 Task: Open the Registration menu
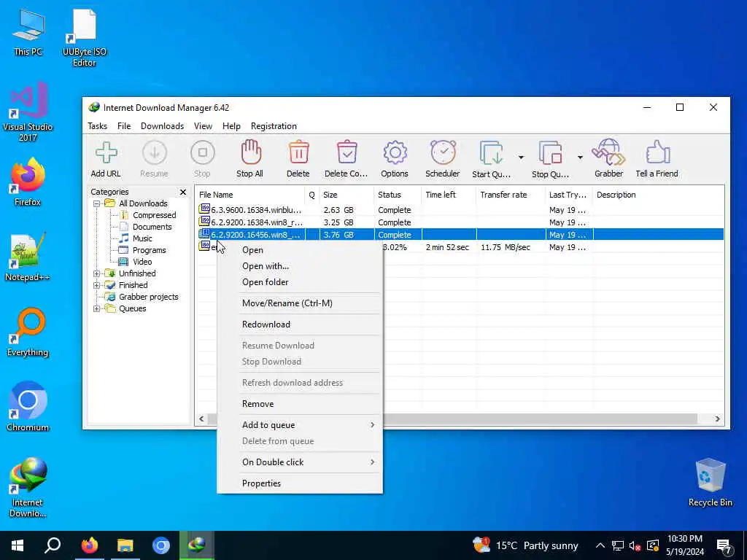[274, 126]
